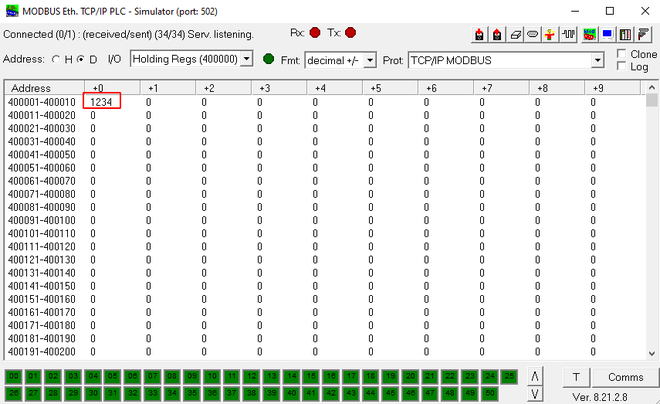The height and width of the screenshot is (404, 660).
Task: Click the +0 column header
Action: click(112, 88)
